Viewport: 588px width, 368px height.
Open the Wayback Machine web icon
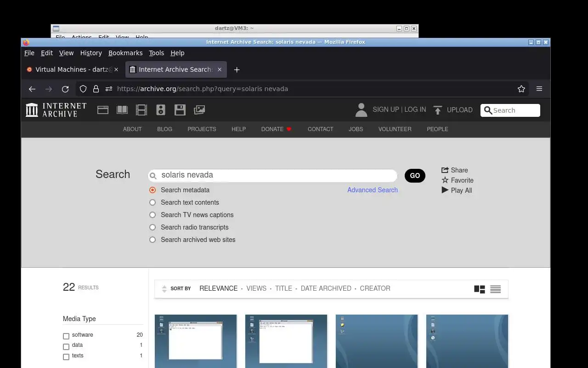pos(103,110)
